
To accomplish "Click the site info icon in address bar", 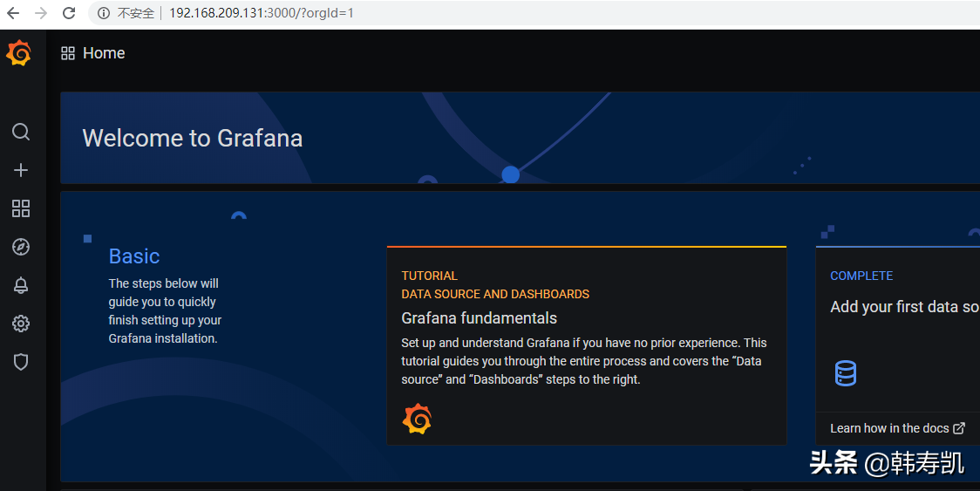I will pyautogui.click(x=104, y=13).
